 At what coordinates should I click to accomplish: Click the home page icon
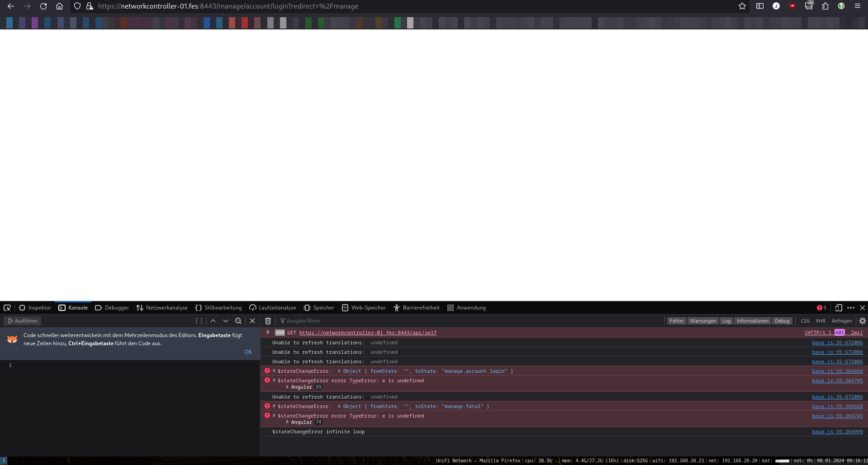[x=59, y=6]
